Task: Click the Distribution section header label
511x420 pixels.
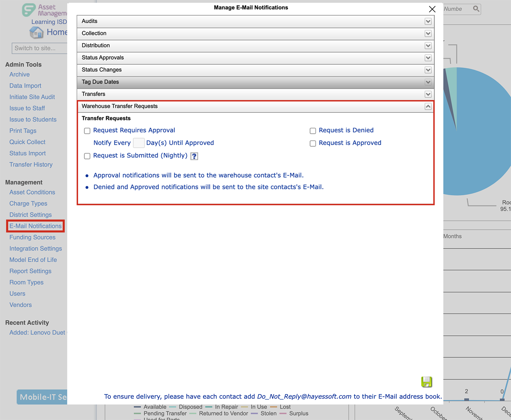Action: point(96,45)
